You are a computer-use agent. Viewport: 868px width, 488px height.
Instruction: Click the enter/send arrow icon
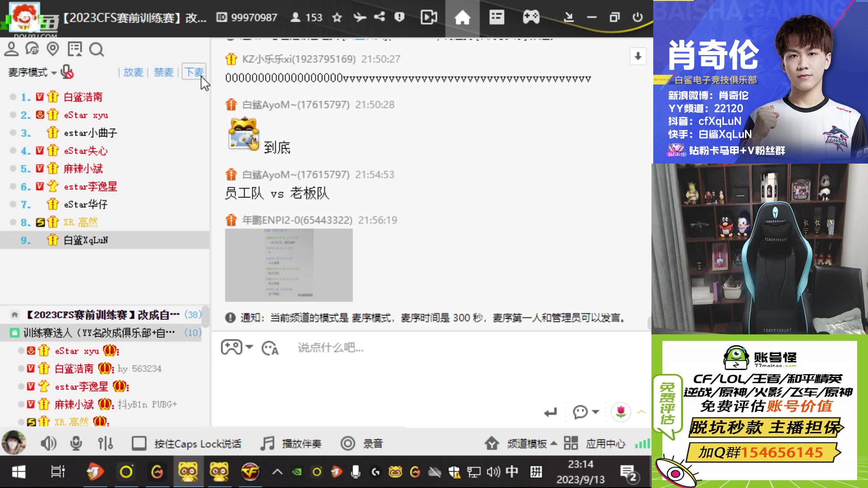click(x=550, y=412)
